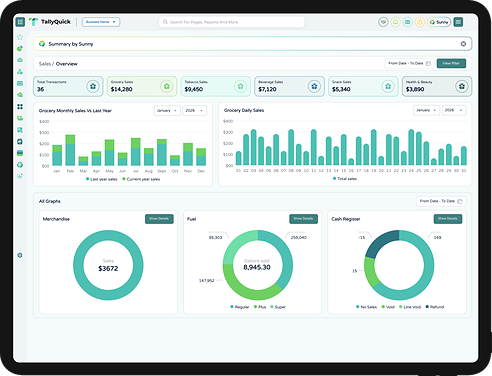Show Details for Fuel
Viewport: 492px width, 376px height.
tap(303, 219)
